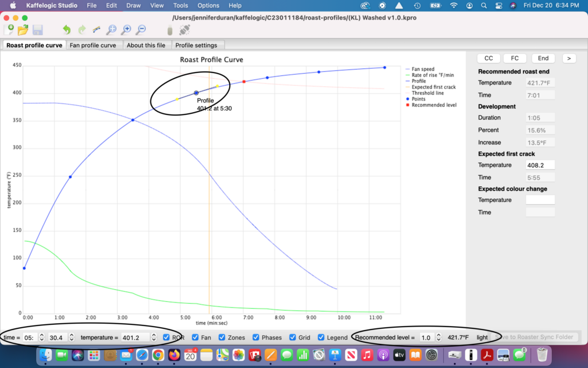Raise temperature value with stepper up arrow

point(154,335)
